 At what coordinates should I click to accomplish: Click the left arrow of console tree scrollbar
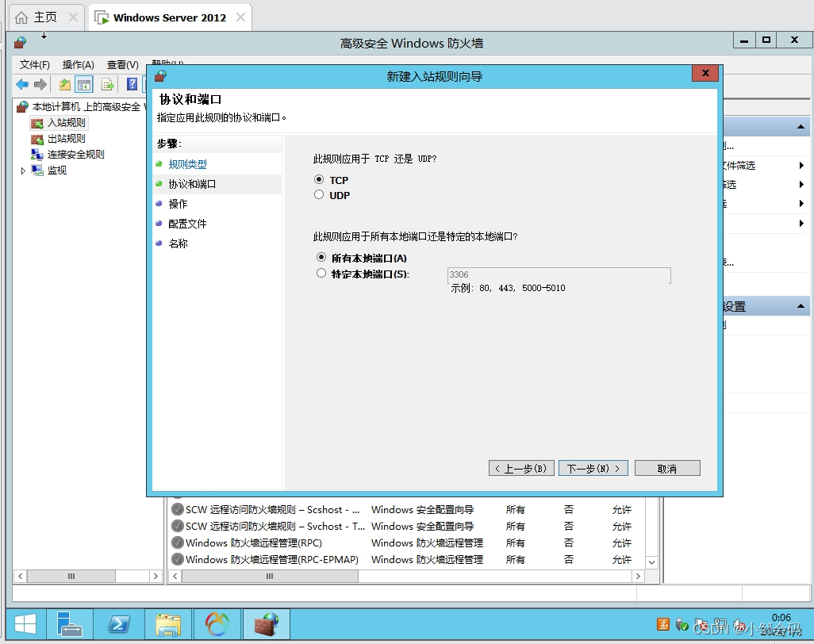(x=21, y=576)
